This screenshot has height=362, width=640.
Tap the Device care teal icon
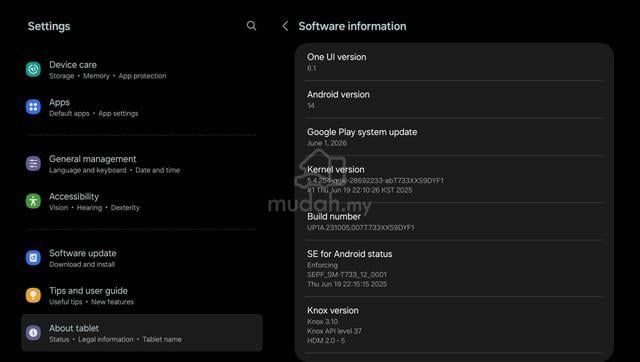pos(33,69)
